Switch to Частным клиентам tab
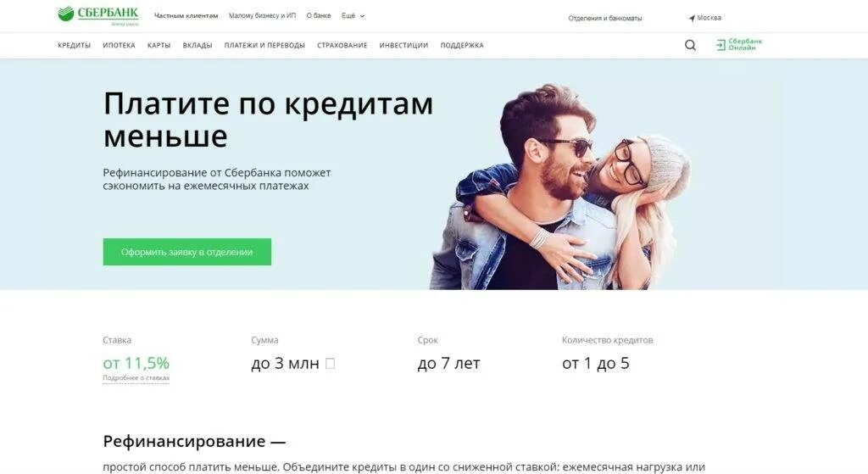The image size is (868, 474). tap(186, 16)
